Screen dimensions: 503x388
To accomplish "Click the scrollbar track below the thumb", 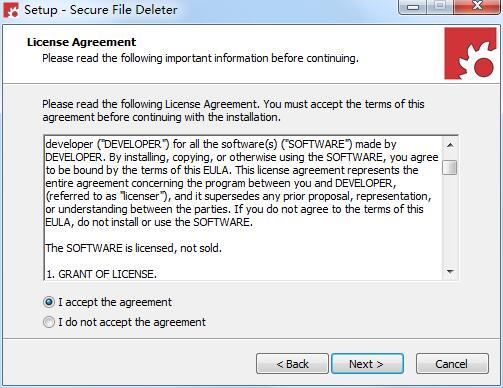I will (x=450, y=219).
